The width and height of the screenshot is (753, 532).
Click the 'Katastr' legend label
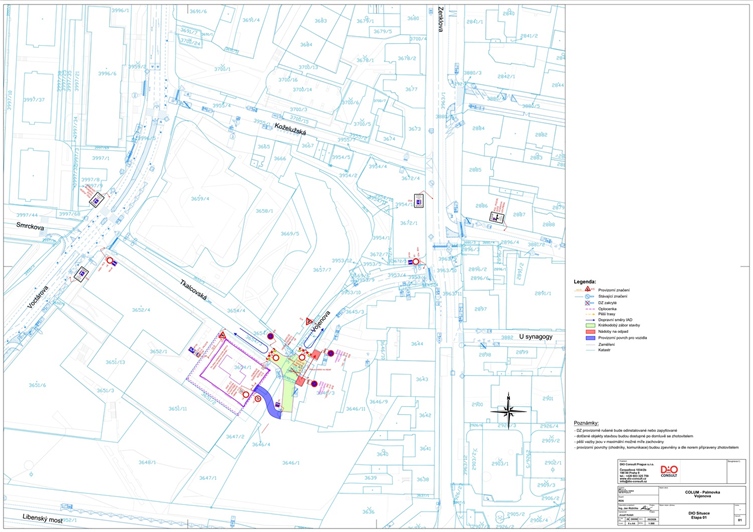click(x=605, y=350)
